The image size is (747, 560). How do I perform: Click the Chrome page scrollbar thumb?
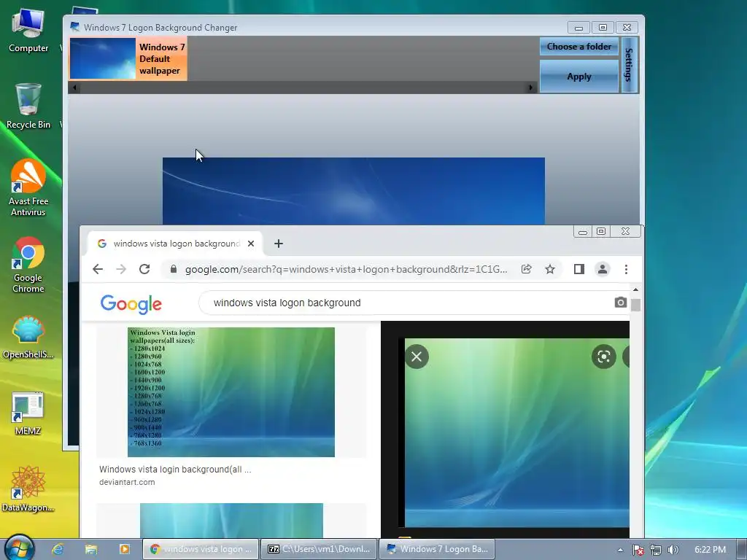pyautogui.click(x=635, y=305)
